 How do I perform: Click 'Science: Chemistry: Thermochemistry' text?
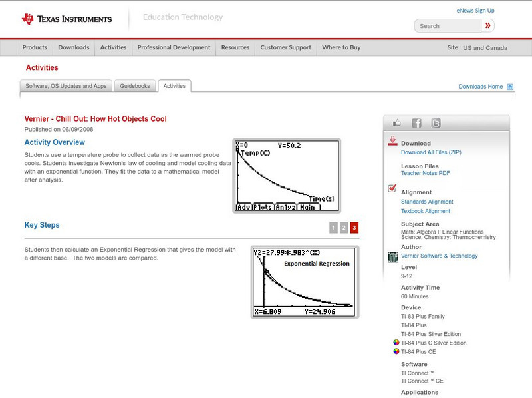(x=448, y=237)
